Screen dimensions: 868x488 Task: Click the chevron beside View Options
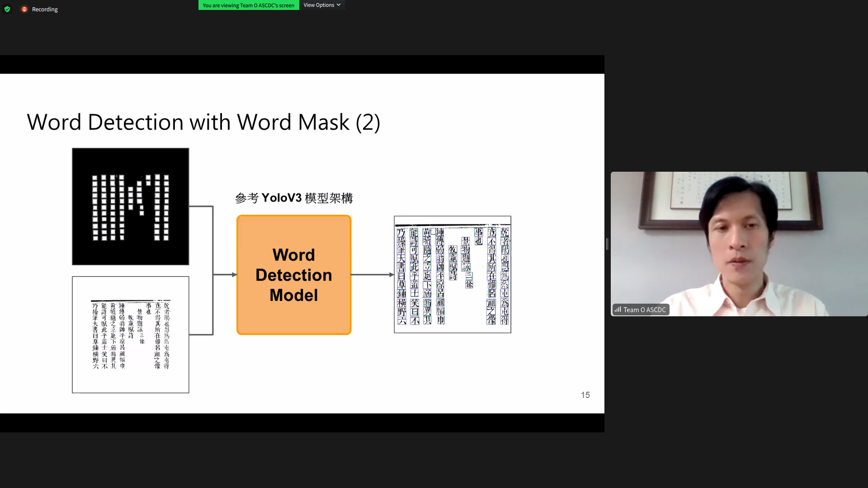click(x=339, y=5)
